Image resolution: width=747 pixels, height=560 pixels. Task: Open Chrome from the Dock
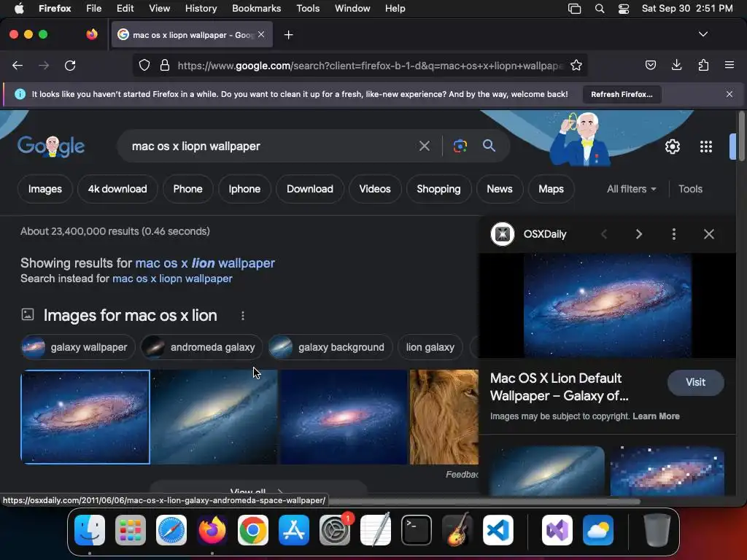pos(253,530)
